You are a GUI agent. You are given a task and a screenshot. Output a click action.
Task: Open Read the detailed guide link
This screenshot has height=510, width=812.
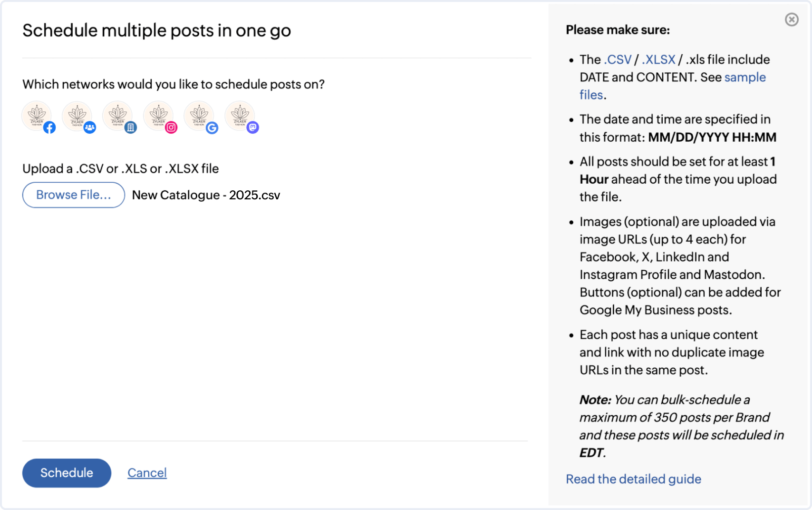coord(633,479)
